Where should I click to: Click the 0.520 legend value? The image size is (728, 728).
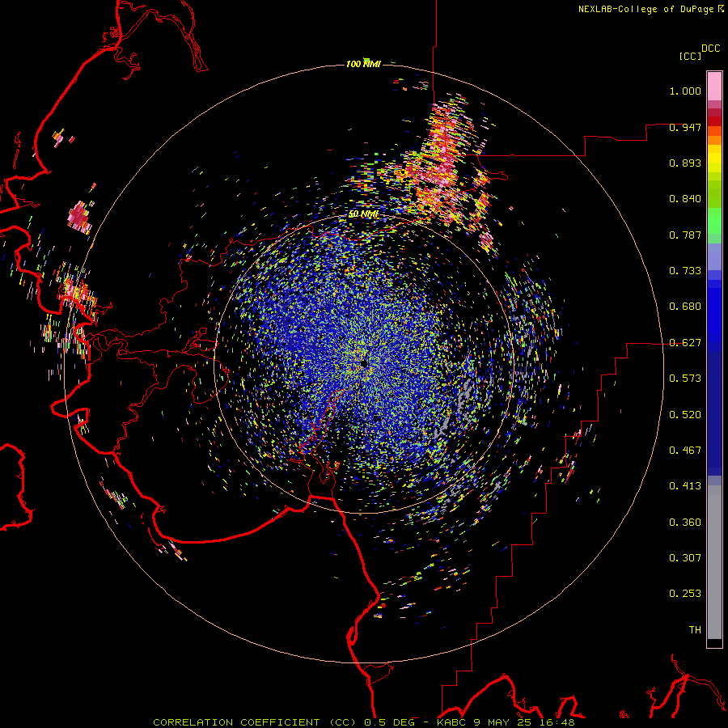coord(685,415)
